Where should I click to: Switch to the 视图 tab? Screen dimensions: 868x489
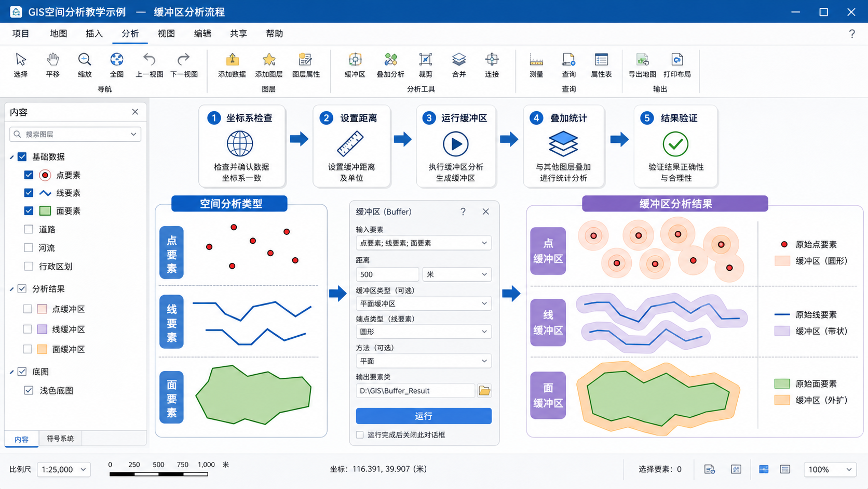[166, 34]
